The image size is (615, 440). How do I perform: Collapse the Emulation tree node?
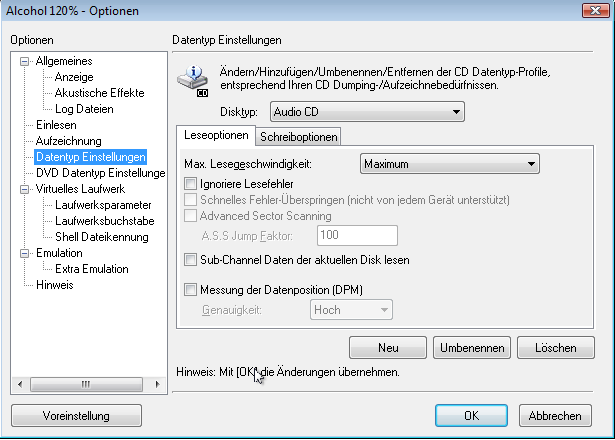point(24,253)
